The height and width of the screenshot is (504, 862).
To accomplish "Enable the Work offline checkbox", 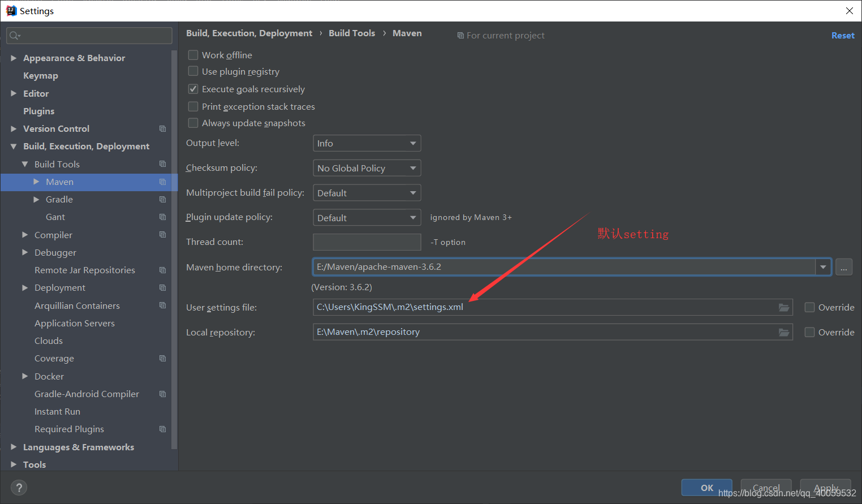I will 193,55.
